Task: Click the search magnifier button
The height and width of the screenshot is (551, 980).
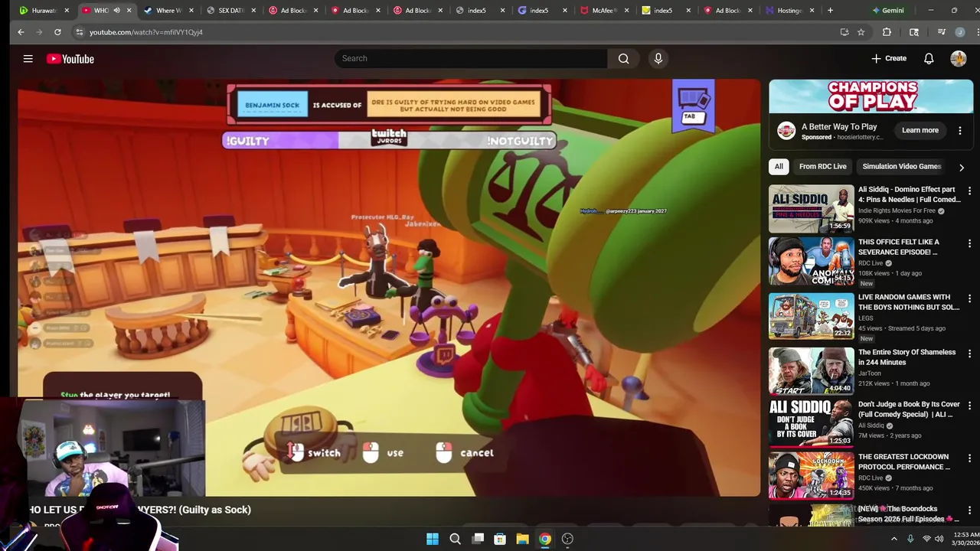Action: [x=623, y=58]
